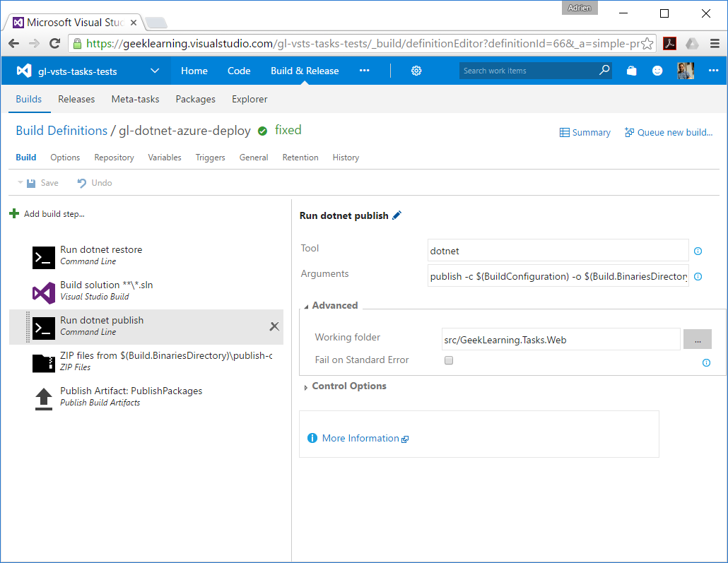This screenshot has height=563, width=728.
Task: Click the ZIP Files step icon
Action: pos(44,363)
